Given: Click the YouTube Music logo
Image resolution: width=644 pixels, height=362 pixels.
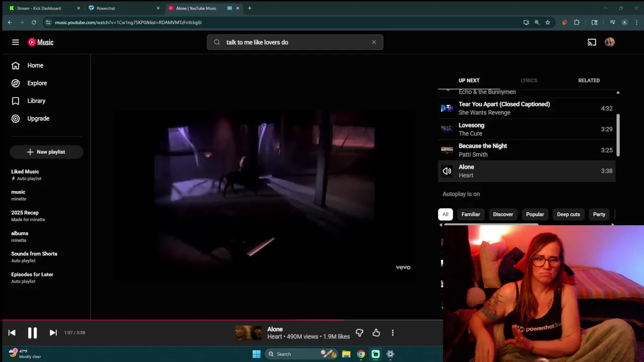Looking at the screenshot, I should click(41, 42).
